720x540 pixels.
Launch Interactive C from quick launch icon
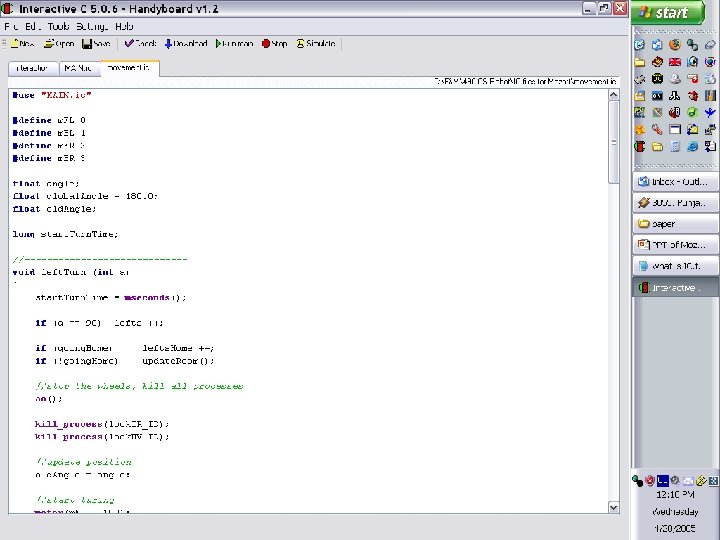[x=640, y=146]
